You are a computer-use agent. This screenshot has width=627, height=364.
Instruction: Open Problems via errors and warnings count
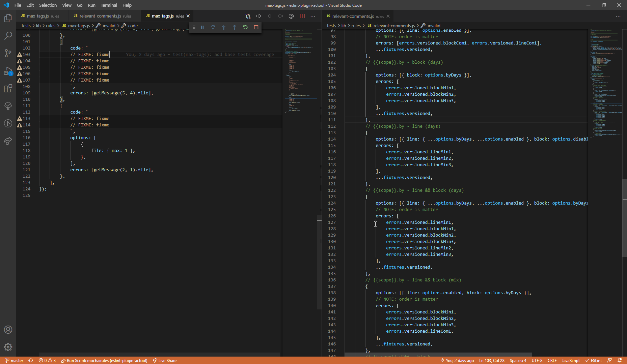[47, 360]
